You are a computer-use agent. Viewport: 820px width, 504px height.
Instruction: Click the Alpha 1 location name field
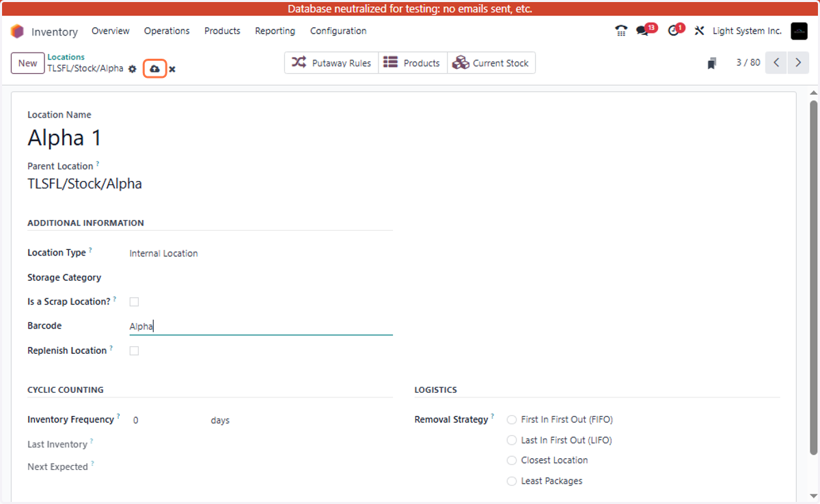[x=210, y=138]
